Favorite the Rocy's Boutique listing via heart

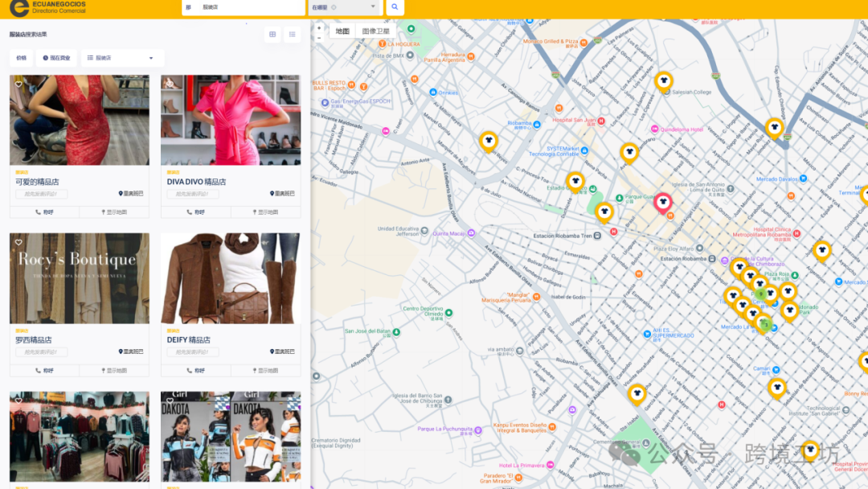[18, 242]
